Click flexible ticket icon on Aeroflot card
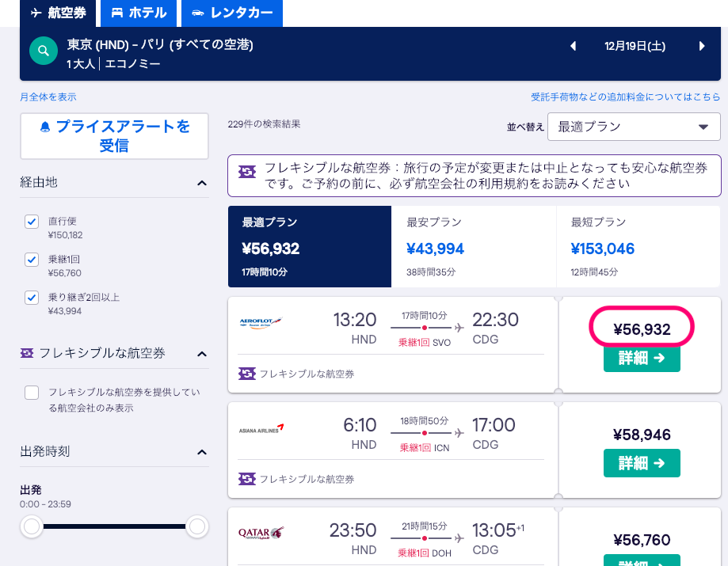Viewport: 728px width, 566px height. (246, 374)
